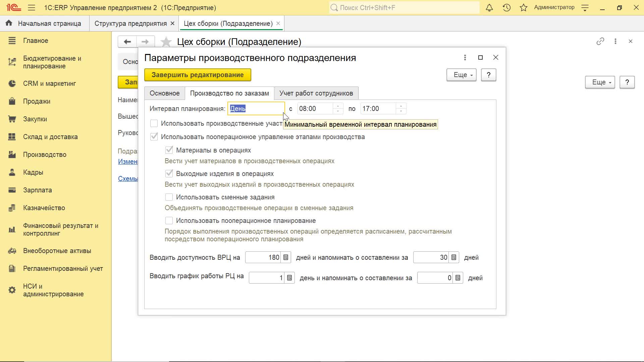Click Интервал планирования День field
The width and height of the screenshot is (644, 362).
(256, 109)
